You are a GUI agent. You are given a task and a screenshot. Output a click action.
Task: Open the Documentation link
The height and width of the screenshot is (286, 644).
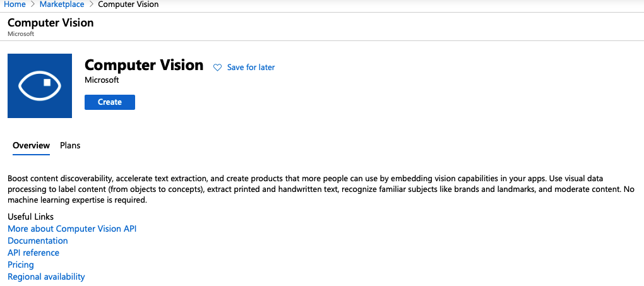38,241
